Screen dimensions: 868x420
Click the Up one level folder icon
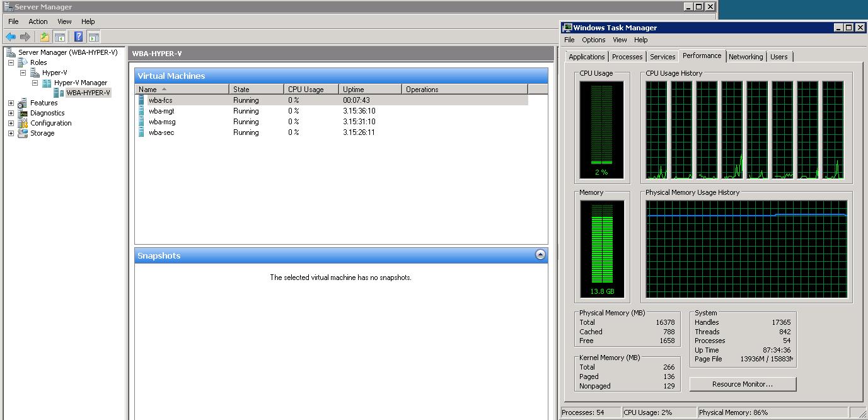[45, 37]
